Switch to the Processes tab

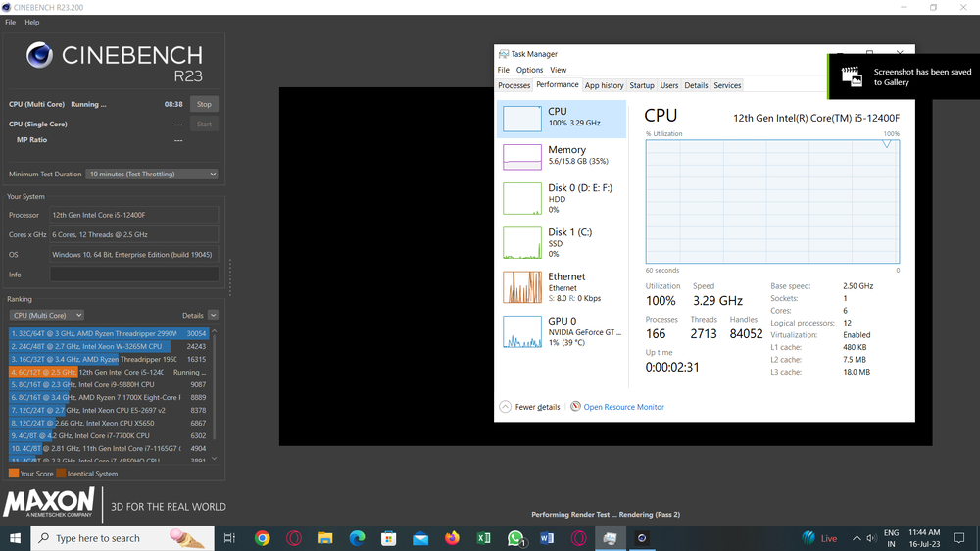(514, 85)
